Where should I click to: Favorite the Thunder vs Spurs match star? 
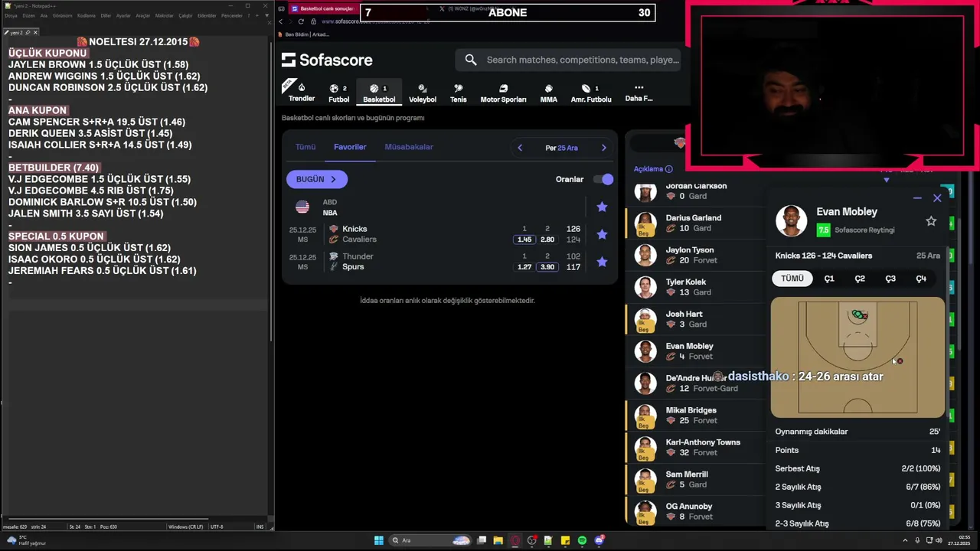click(x=602, y=262)
